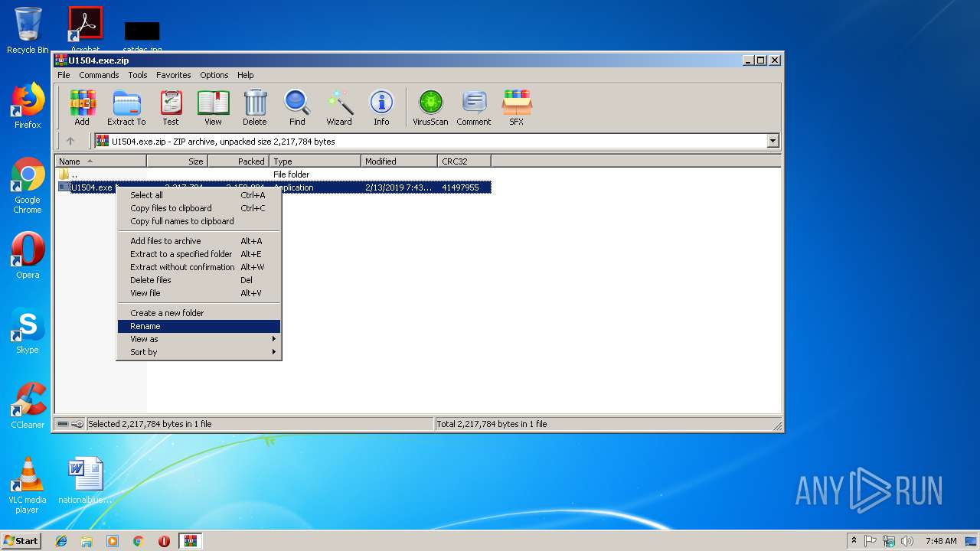Click the archive path address field
The height and width of the screenshot is (551, 980).
(436, 141)
